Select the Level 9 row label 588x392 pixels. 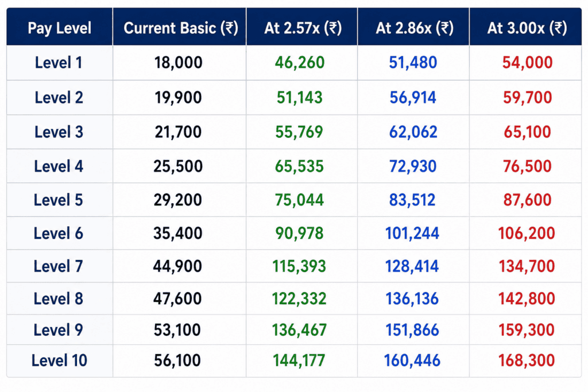[x=58, y=330]
